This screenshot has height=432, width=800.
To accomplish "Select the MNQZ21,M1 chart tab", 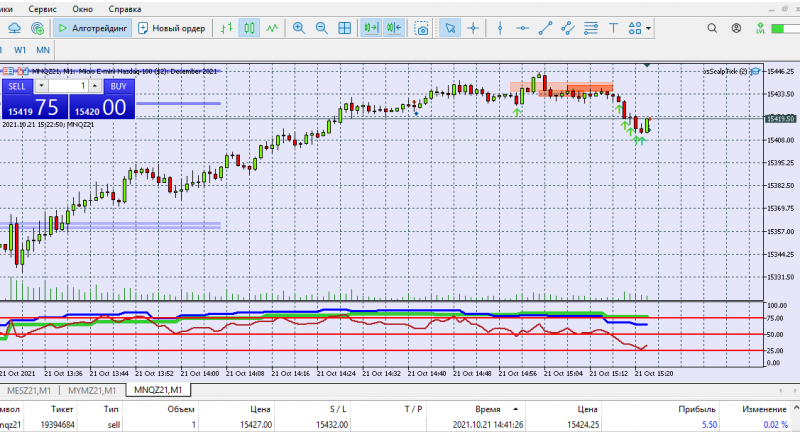I will [x=158, y=390].
